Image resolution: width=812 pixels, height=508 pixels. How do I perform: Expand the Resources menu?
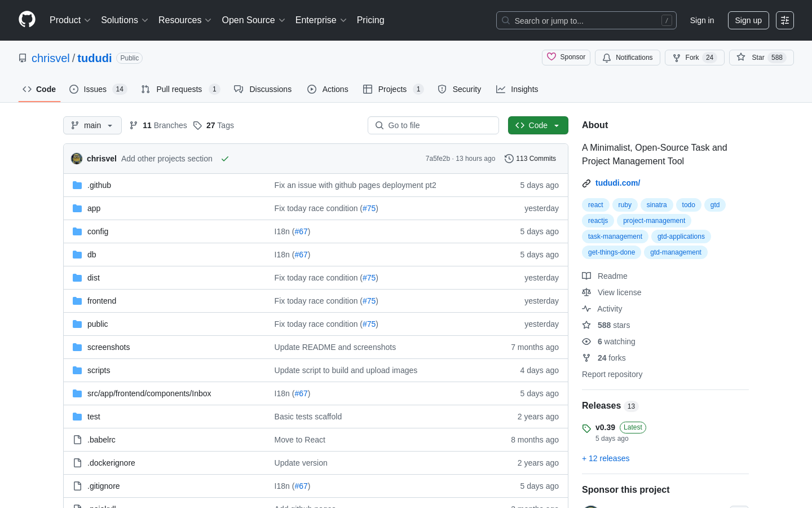[185, 20]
